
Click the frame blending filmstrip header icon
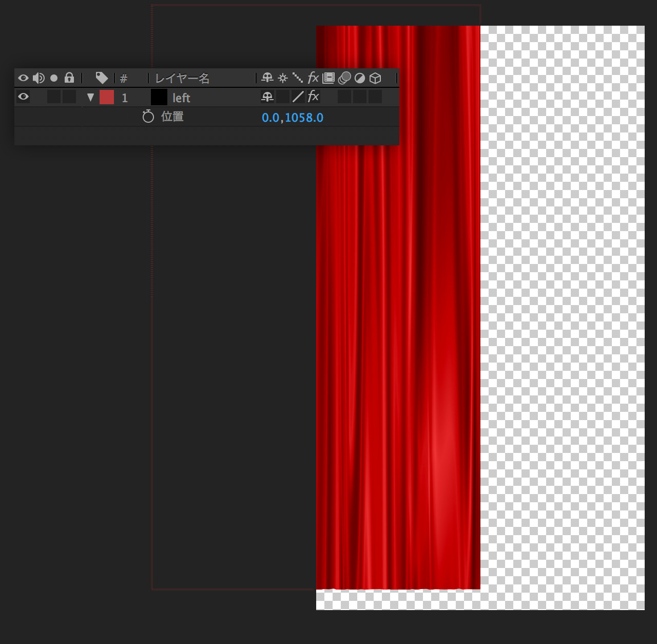(x=328, y=78)
